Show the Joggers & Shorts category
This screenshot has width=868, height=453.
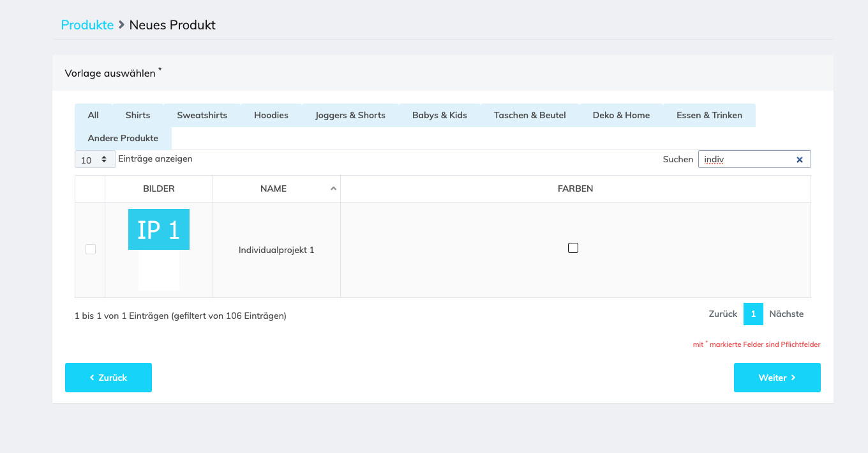pos(350,115)
